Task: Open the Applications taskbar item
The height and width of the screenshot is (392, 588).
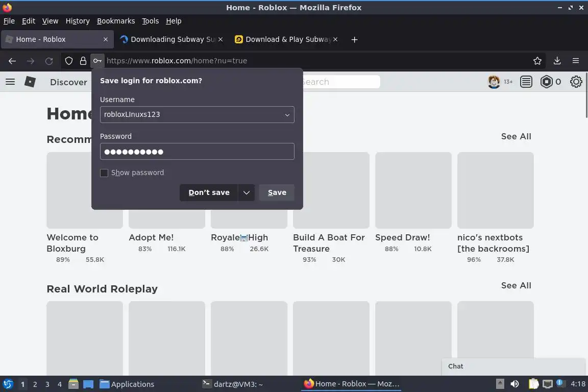Action: pyautogui.click(x=127, y=384)
